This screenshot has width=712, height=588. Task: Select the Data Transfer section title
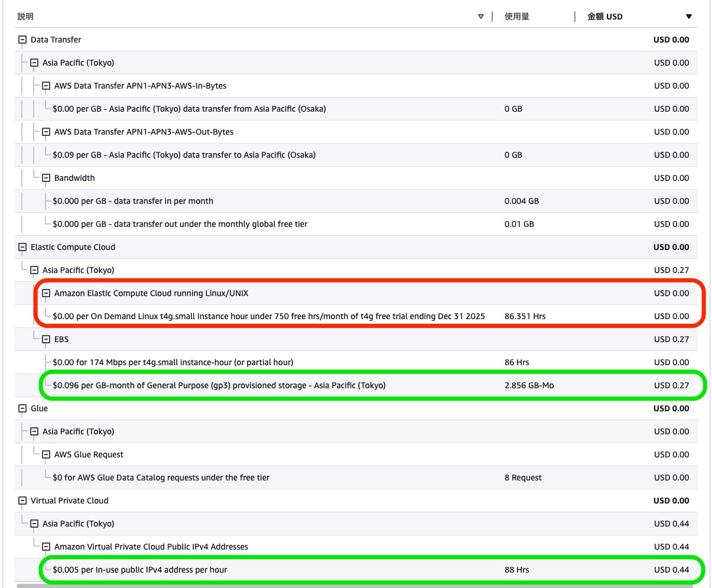[56, 40]
